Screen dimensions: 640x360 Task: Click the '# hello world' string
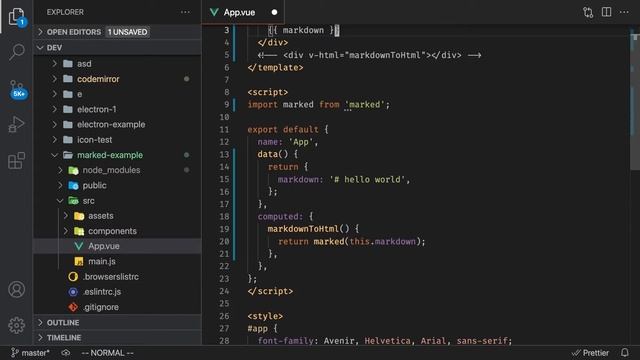point(367,180)
